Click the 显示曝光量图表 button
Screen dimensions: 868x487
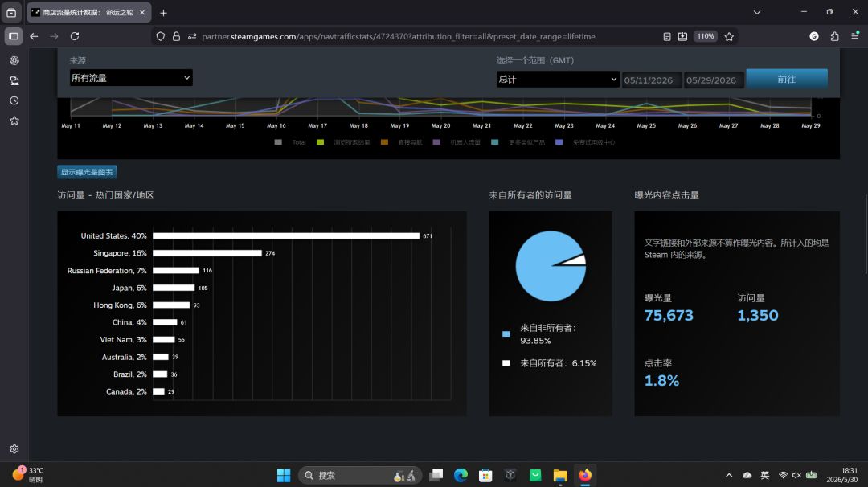[x=87, y=172]
